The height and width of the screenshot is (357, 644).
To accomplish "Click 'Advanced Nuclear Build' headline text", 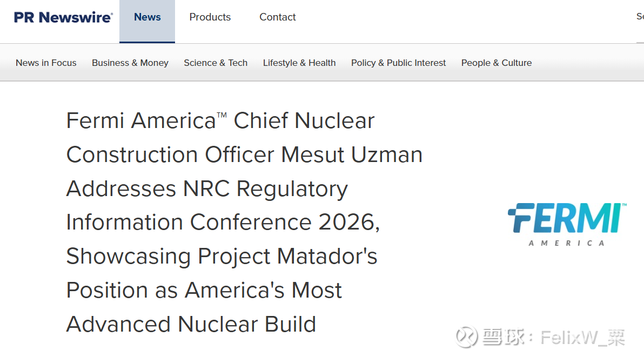I will pos(191,324).
